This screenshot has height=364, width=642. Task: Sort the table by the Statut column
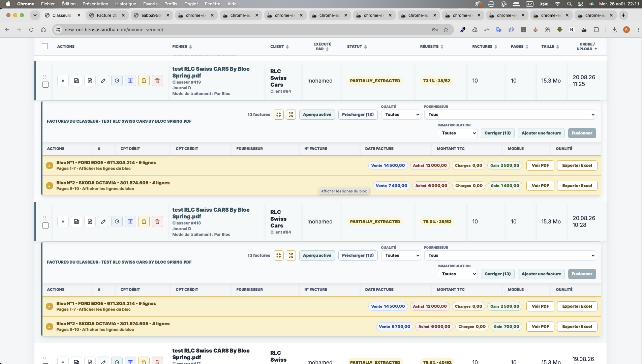[x=357, y=47]
